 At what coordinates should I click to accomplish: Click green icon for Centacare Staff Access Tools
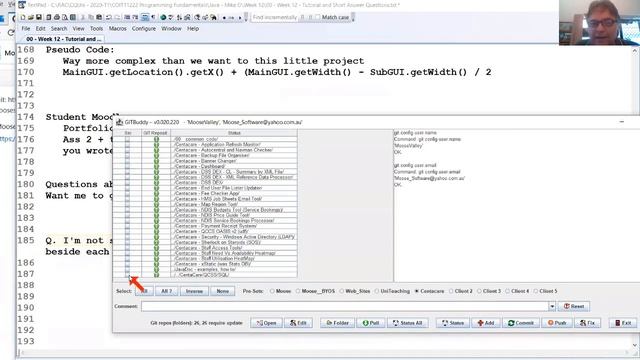click(x=156, y=248)
